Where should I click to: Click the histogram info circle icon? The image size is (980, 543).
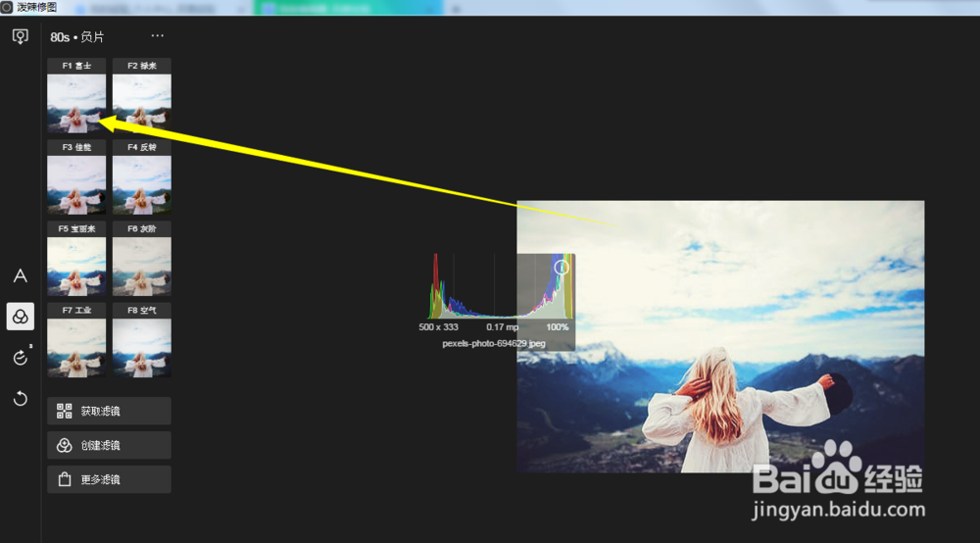(x=562, y=268)
